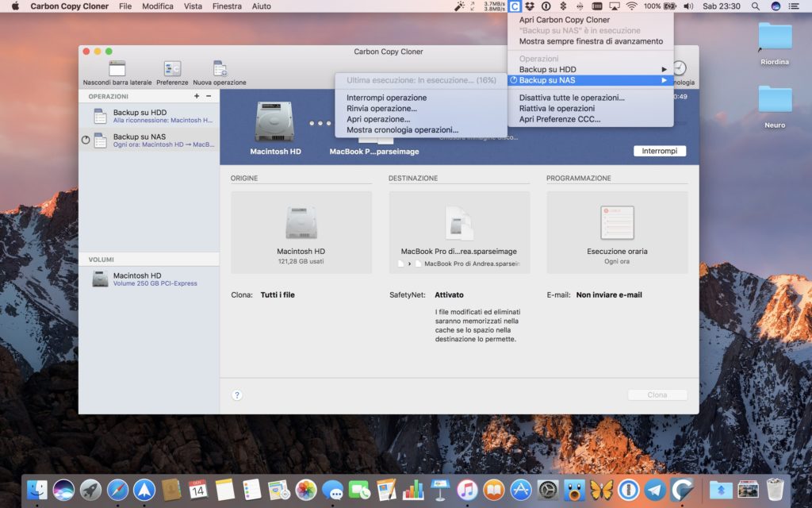The image size is (812, 508).
Task: Click the Interrompi button
Action: pyautogui.click(x=659, y=151)
